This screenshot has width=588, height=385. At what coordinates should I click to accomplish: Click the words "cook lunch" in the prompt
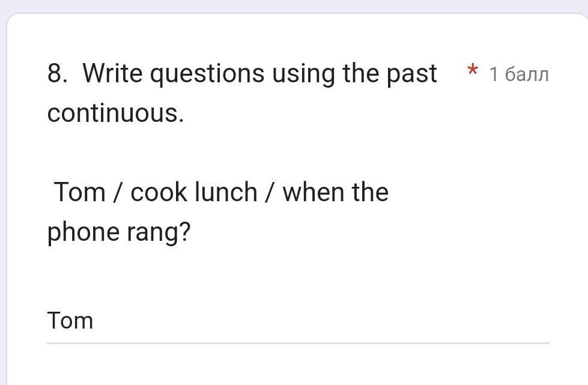coord(193,193)
